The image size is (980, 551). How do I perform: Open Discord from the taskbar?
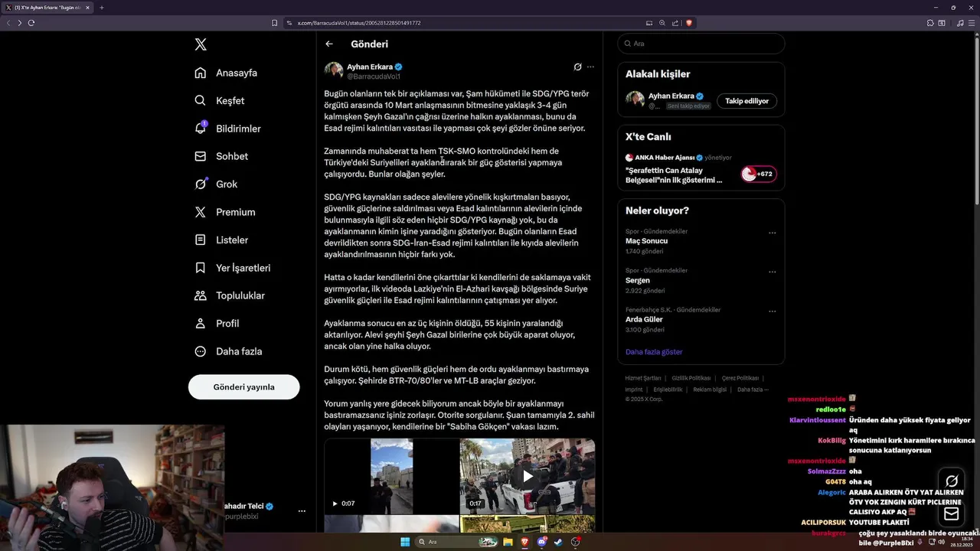point(541,542)
